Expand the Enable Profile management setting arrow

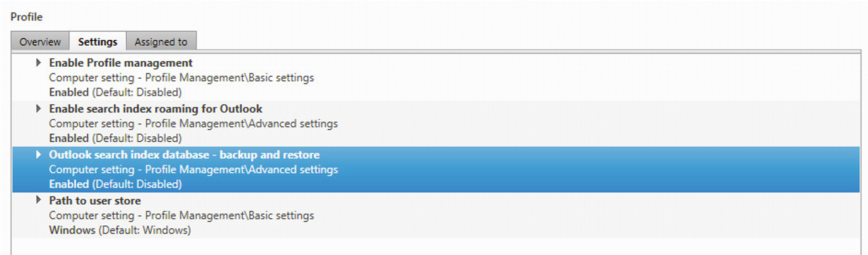pyautogui.click(x=39, y=63)
